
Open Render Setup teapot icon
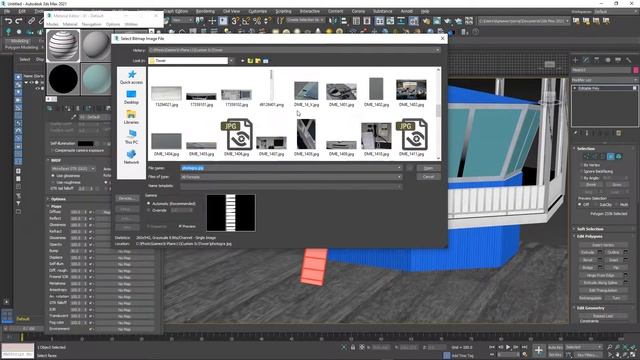(x=426, y=20)
